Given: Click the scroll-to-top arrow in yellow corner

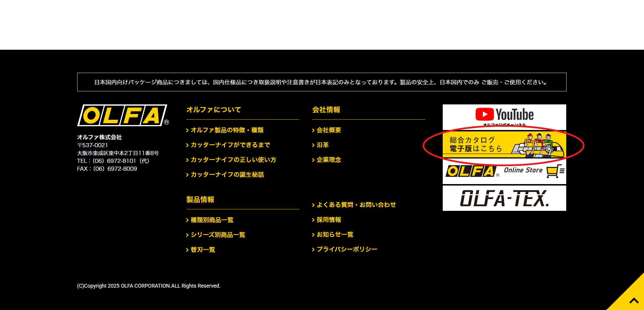Looking at the screenshot, I should tap(634, 300).
